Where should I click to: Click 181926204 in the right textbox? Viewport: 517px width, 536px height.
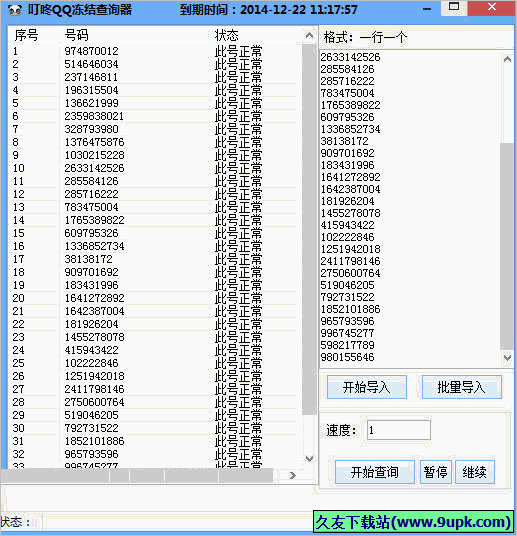tap(347, 201)
